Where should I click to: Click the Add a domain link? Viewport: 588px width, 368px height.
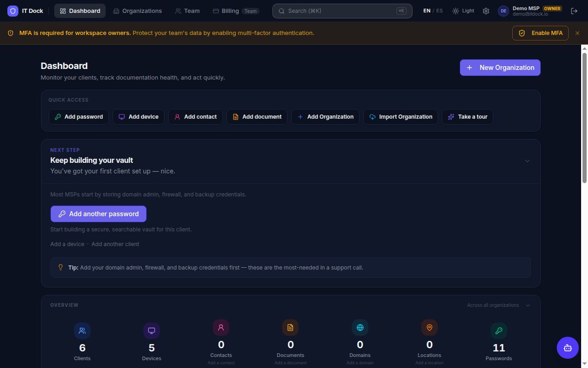point(360,363)
